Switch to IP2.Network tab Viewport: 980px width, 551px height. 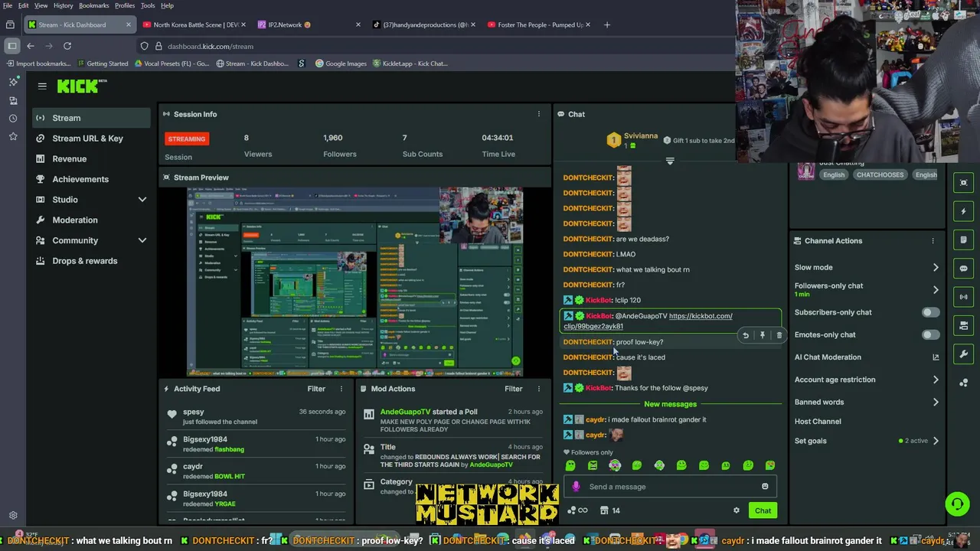[x=309, y=24]
